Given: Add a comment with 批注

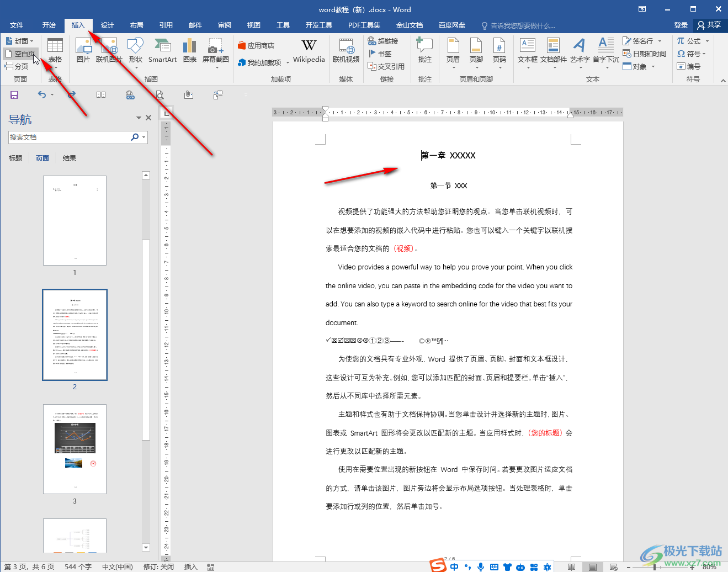Looking at the screenshot, I should coord(424,51).
